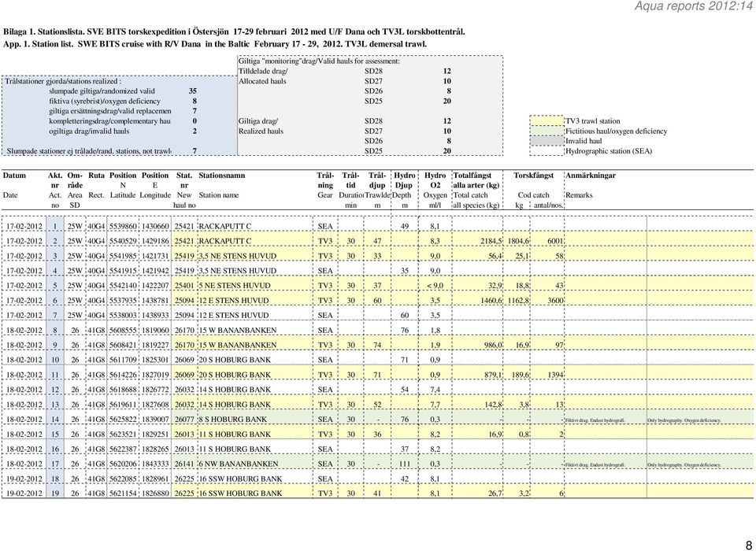Click 'Allocated hauls' label
756x551 pixels.
(x=262, y=81)
